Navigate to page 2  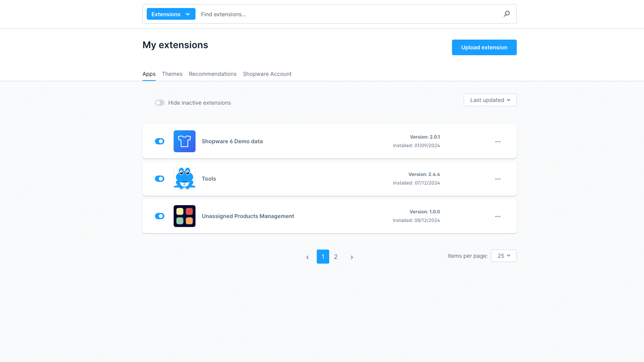coord(336,257)
